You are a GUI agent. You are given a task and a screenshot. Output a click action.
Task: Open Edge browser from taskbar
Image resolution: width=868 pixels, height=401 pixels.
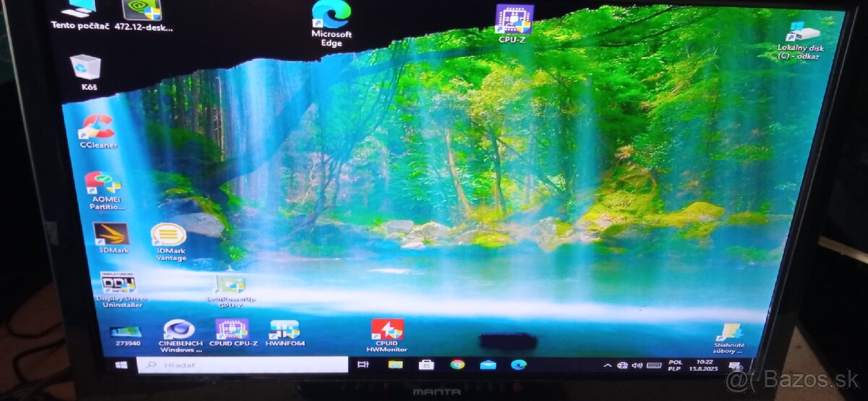[518, 365]
